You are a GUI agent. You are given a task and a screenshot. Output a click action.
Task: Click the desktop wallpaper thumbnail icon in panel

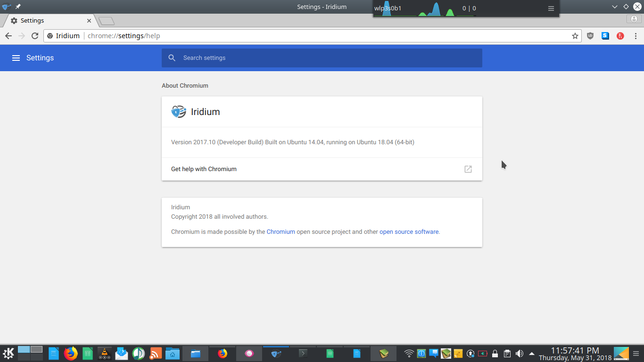[x=621, y=354]
